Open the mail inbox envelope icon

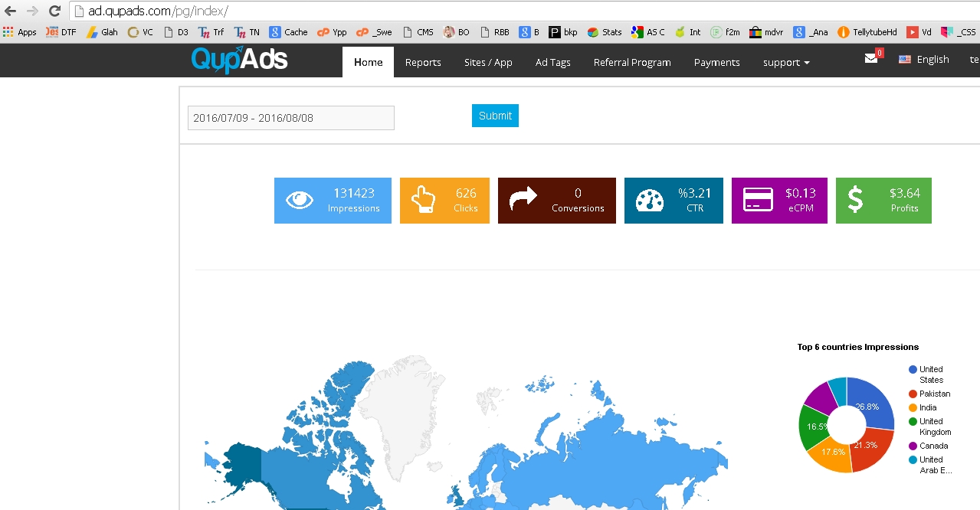[871, 58]
